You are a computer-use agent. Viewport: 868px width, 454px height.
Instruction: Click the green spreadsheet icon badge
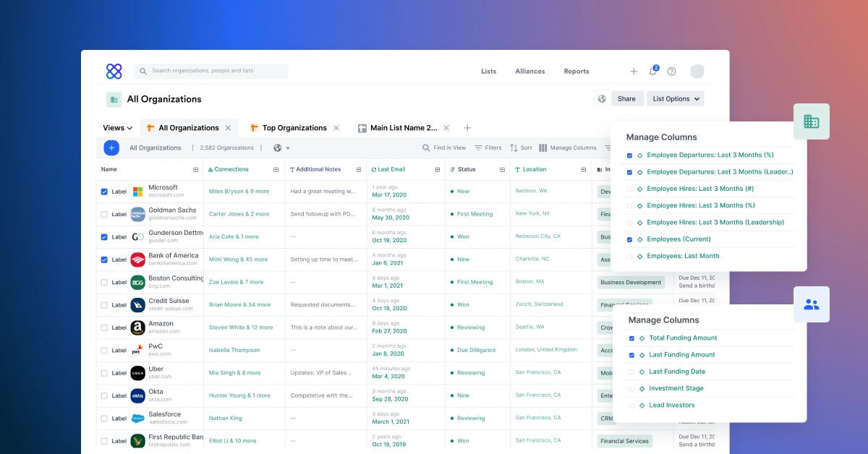(x=812, y=121)
